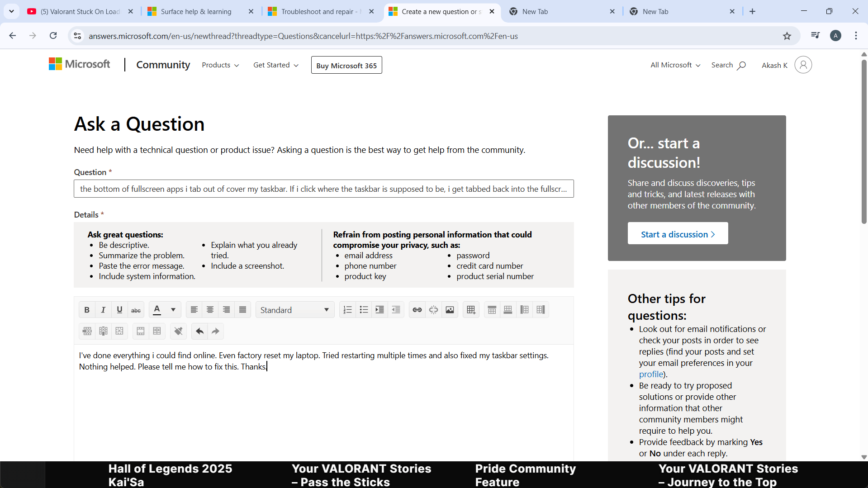The height and width of the screenshot is (488, 868).
Task: Open the profile link under email tips
Action: pos(650,374)
